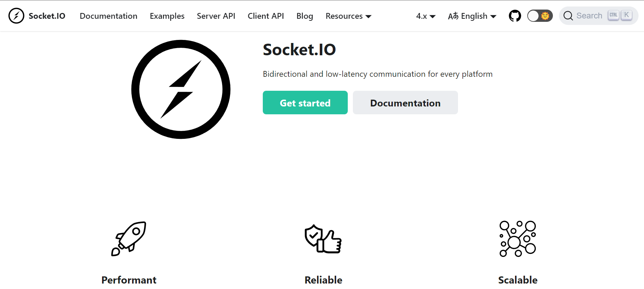
Task: Click the Socket.IO hero heading
Action: (299, 50)
